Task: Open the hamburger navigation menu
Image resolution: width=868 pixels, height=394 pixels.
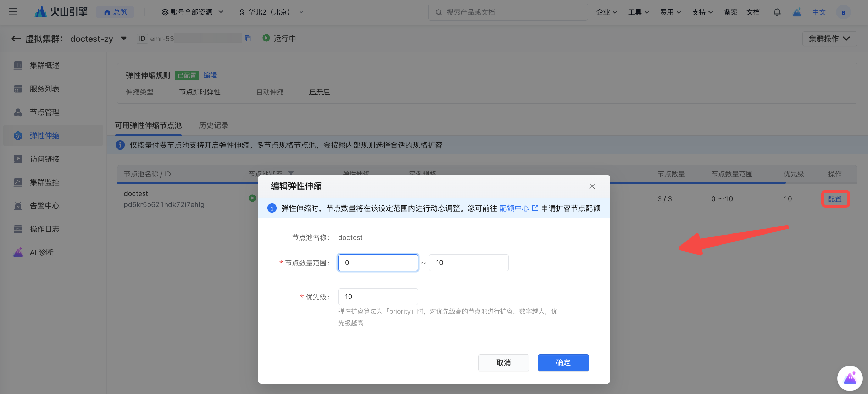Action: point(13,12)
